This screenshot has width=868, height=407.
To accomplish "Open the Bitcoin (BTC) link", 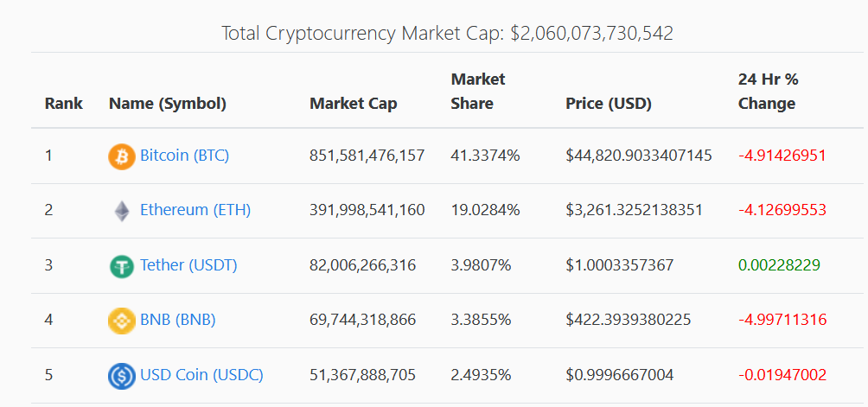I will [x=184, y=156].
